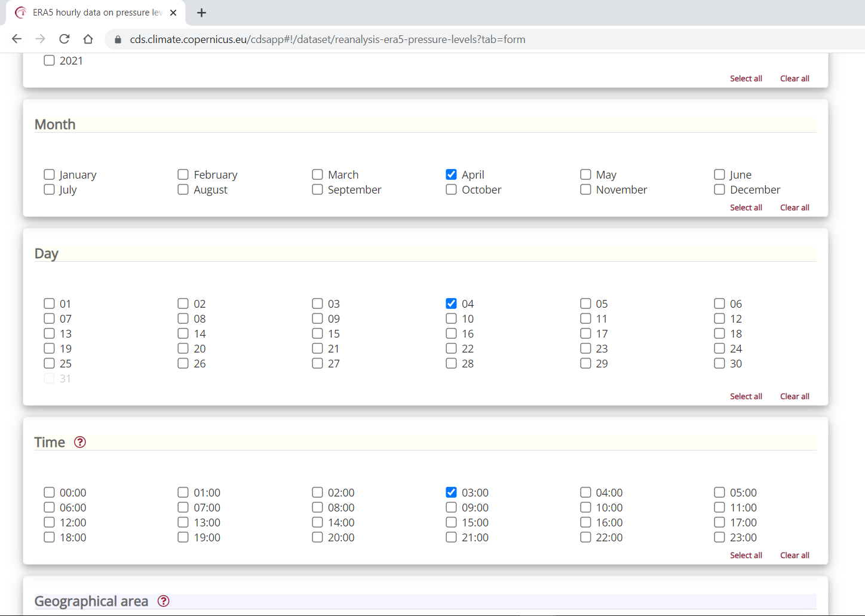Check day 30 checkbox

[719, 363]
